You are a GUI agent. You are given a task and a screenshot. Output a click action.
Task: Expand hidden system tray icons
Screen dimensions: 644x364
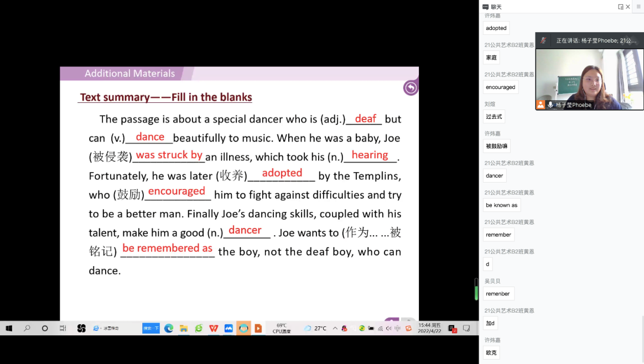(x=335, y=328)
